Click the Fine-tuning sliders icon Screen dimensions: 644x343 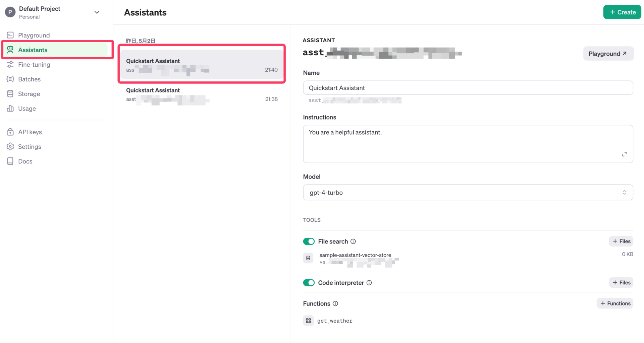(10, 65)
